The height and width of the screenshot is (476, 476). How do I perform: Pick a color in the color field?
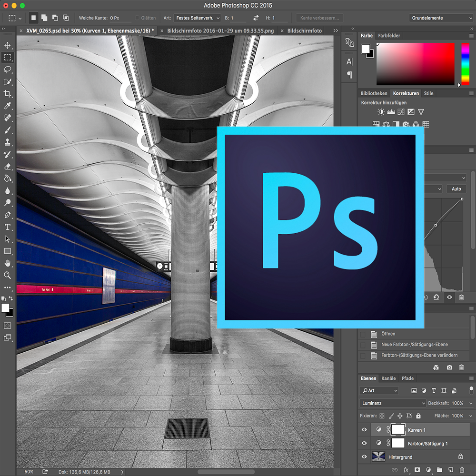[x=415, y=64]
